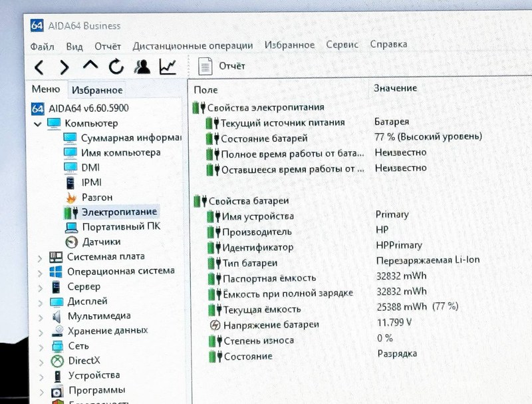Image resolution: width=532 pixels, height=404 pixels.
Task: Expand the Программы node
Action: [41, 392]
